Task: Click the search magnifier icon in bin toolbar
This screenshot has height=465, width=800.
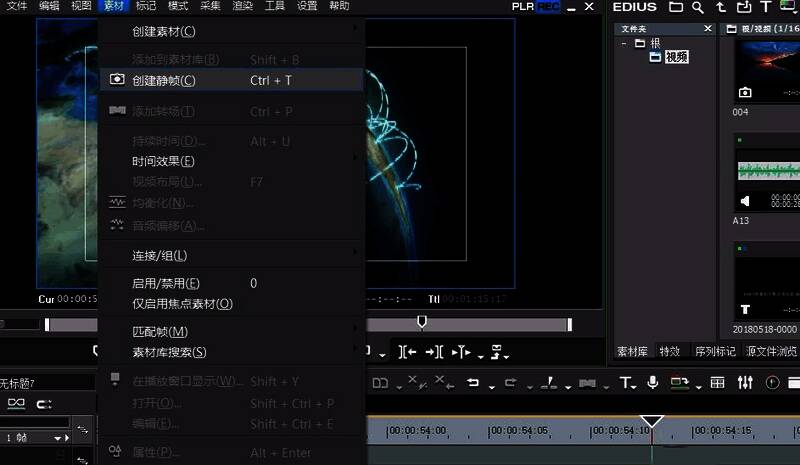Action: point(698,8)
